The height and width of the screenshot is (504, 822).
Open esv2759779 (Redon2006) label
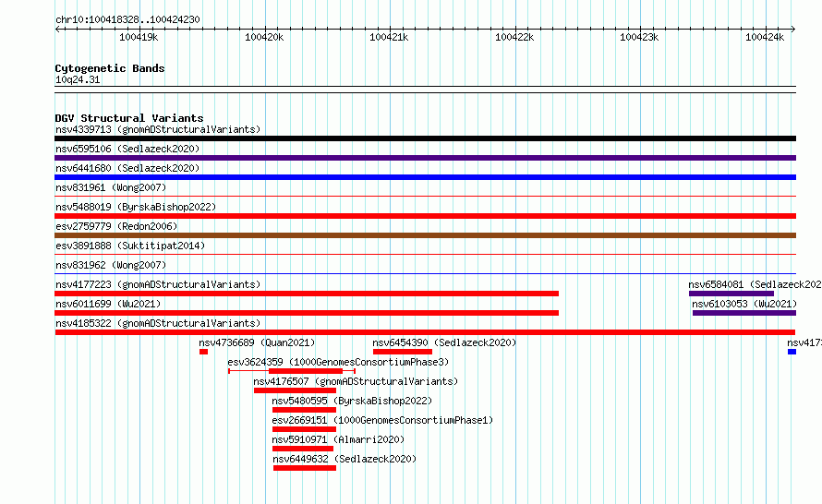[x=116, y=226]
